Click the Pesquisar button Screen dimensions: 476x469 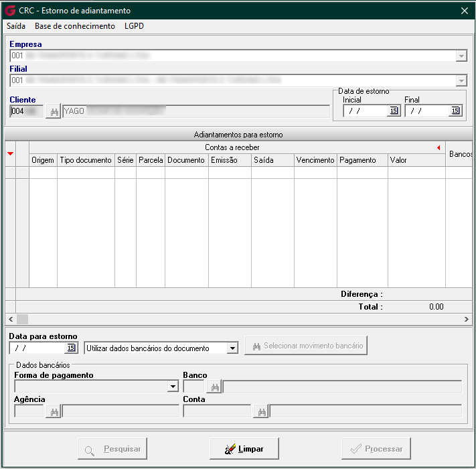tap(112, 449)
